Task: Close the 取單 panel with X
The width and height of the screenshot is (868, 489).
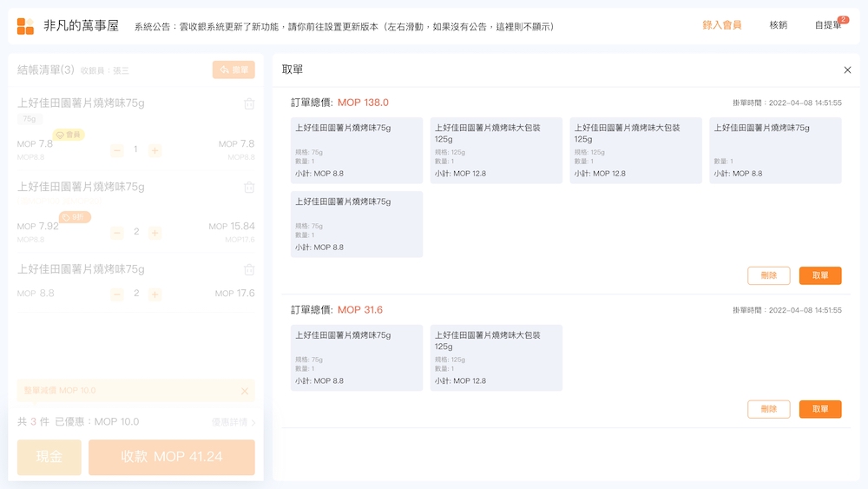Action: click(847, 69)
